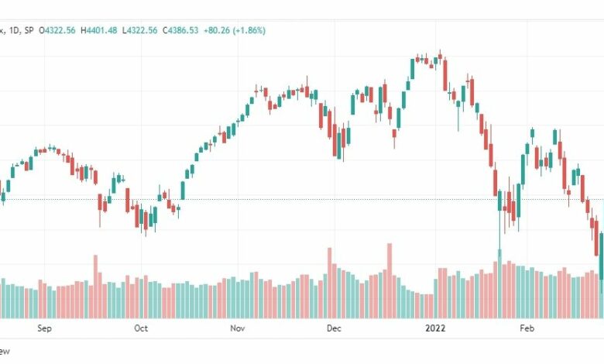Select the low value L4322.56
The height and width of the screenshot is (364, 604).
click(x=140, y=30)
